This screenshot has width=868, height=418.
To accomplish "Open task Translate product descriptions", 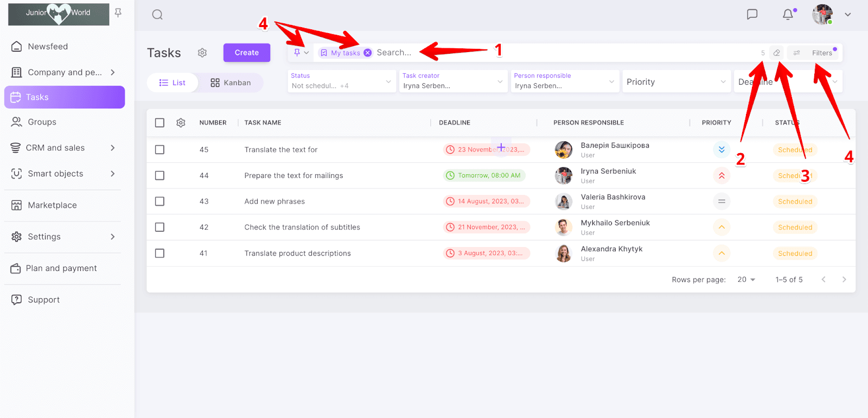I will (297, 254).
